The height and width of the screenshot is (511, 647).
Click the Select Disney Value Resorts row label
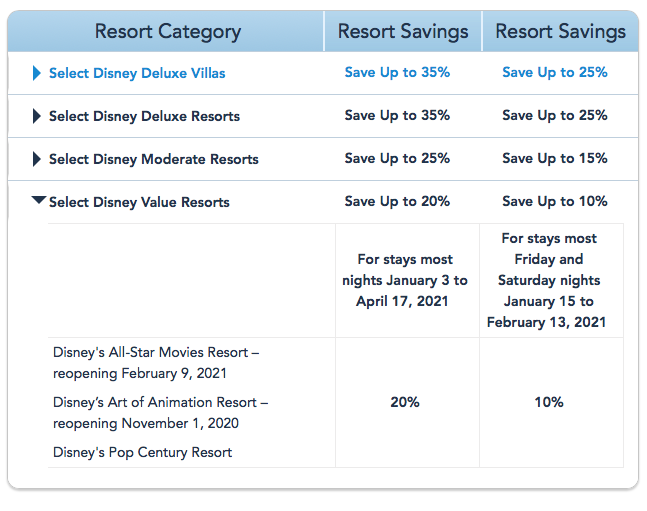139,202
